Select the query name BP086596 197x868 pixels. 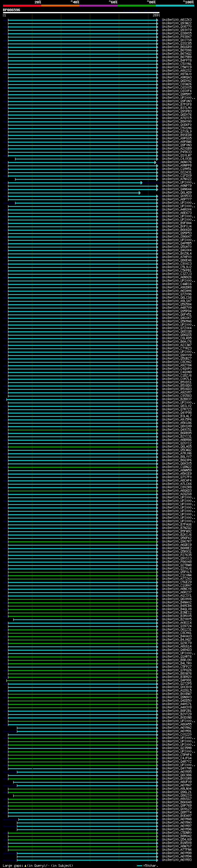pyautogui.click(x=11, y=10)
